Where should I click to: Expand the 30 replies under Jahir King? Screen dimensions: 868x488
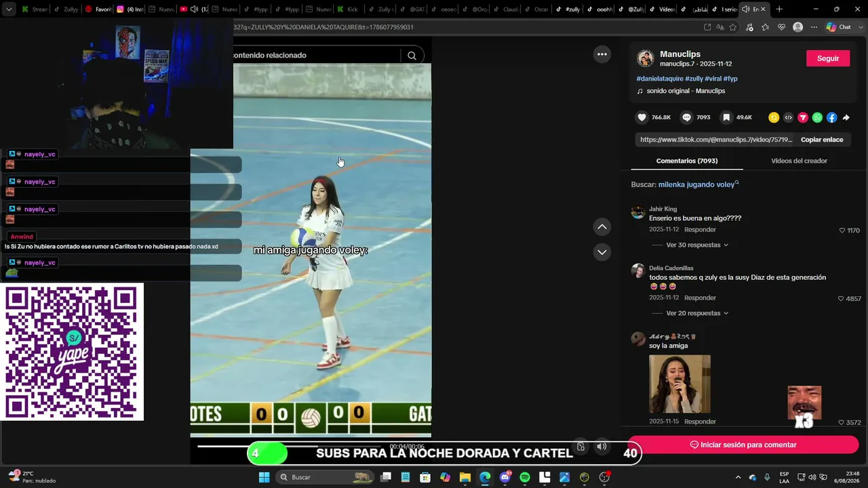coord(697,245)
